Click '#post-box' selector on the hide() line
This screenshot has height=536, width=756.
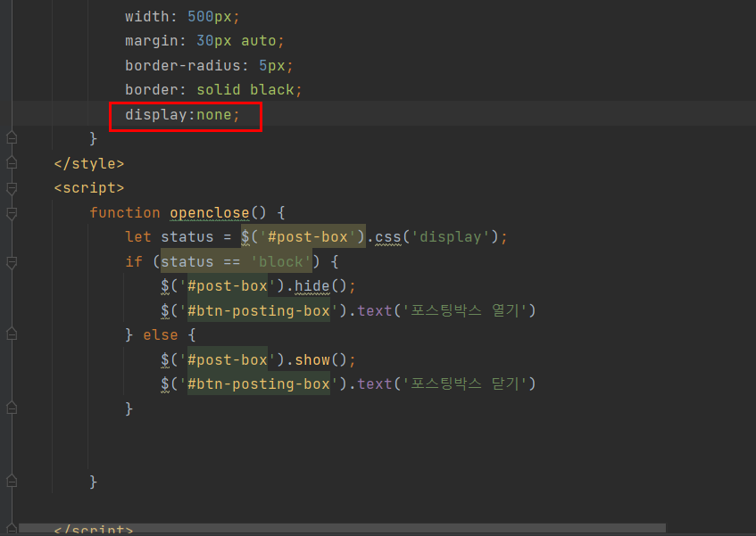pos(228,286)
